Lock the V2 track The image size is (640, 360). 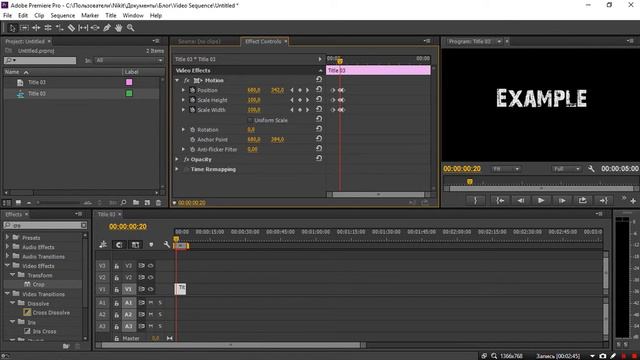tap(116, 278)
